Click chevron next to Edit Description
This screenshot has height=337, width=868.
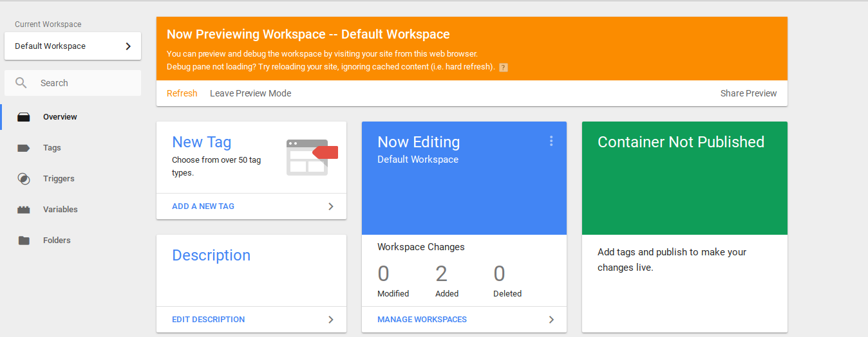coord(331,320)
